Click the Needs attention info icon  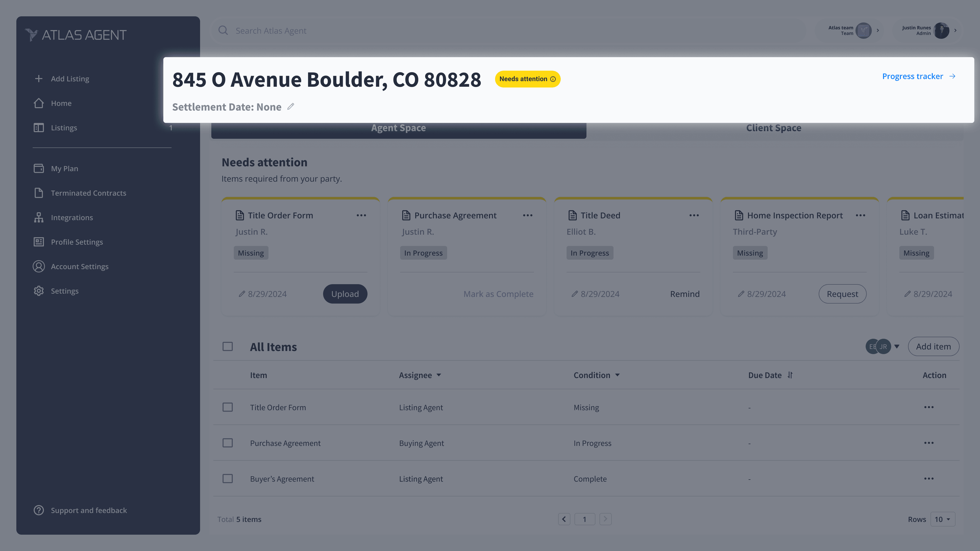(553, 79)
